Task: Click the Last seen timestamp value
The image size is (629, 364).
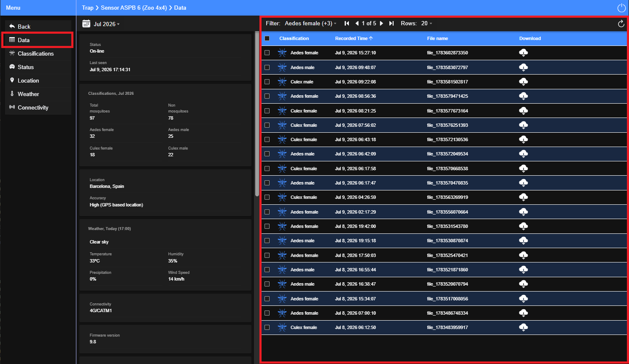Action: [x=110, y=70]
